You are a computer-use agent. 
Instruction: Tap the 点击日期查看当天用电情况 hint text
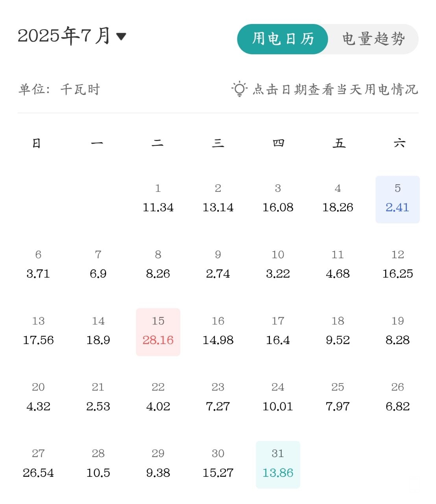335,89
